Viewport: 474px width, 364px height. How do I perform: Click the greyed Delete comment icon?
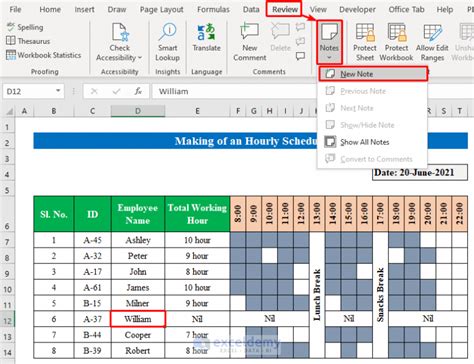tap(280, 32)
